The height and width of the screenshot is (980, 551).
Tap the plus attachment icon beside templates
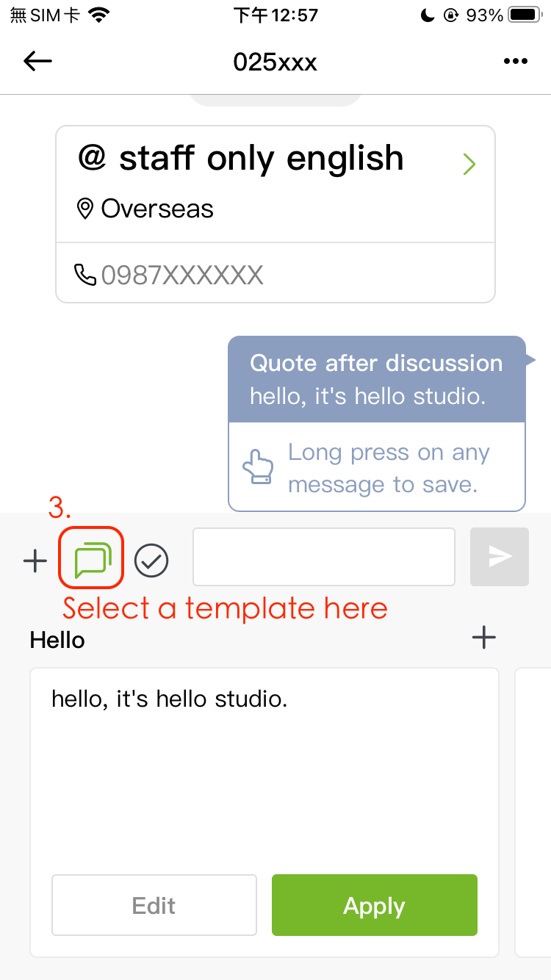click(35, 561)
